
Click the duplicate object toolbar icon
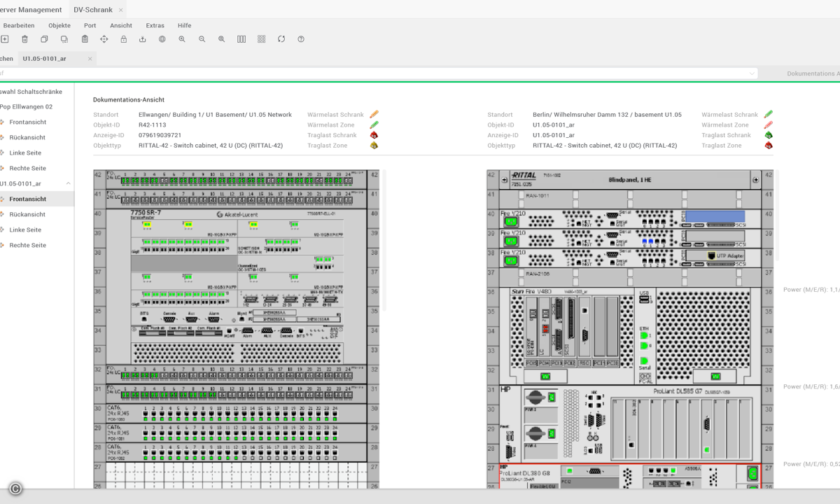pos(64,39)
